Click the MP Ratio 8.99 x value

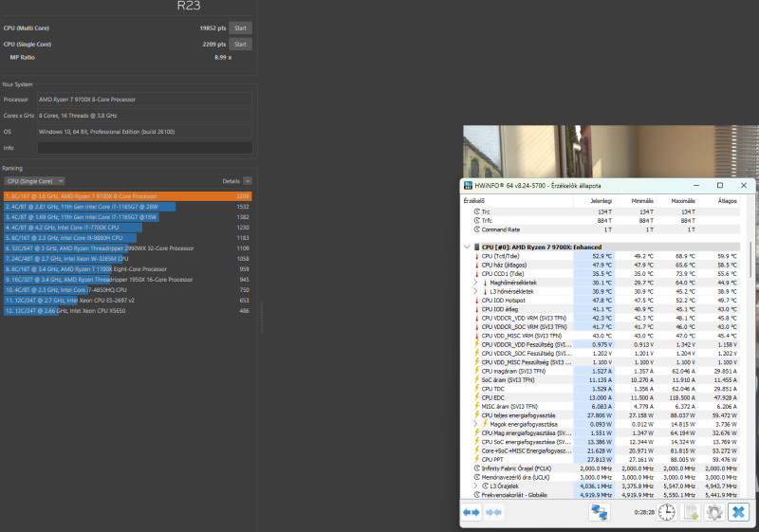click(x=223, y=57)
